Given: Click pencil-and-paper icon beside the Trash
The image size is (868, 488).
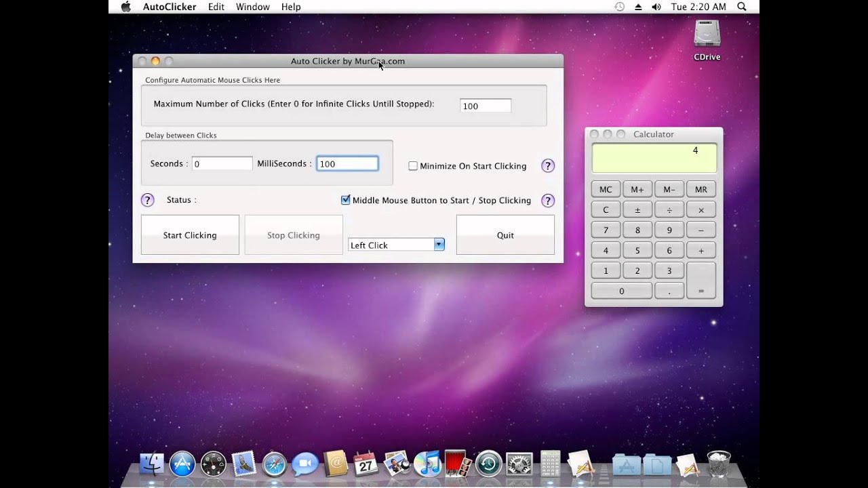Looking at the screenshot, I should point(688,464).
